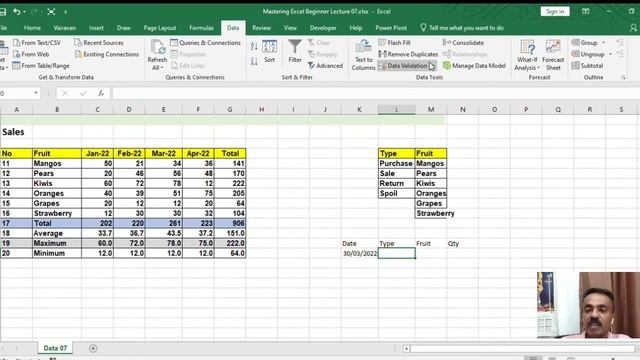Click From Web data button
The height and width of the screenshot is (360, 640).
click(31, 54)
